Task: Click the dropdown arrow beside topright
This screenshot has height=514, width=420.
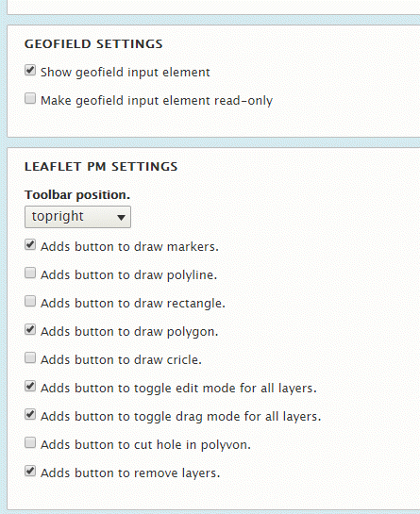Action: (121, 217)
